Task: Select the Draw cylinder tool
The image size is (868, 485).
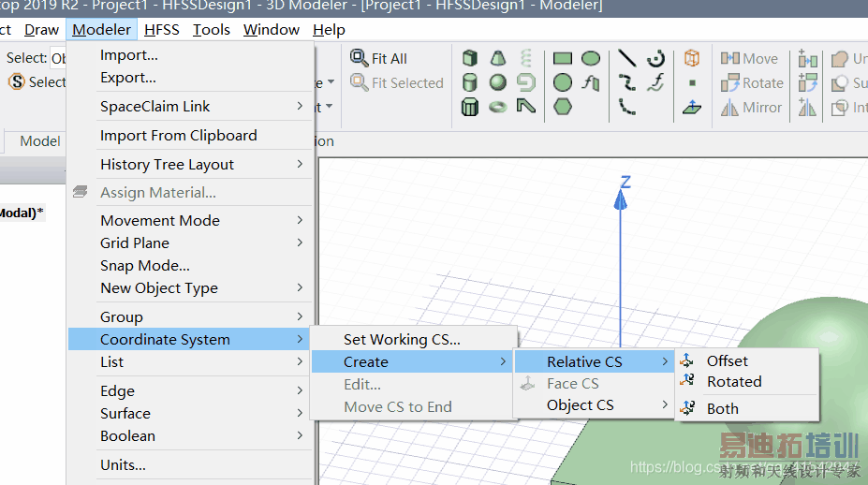Action: pyautogui.click(x=470, y=83)
